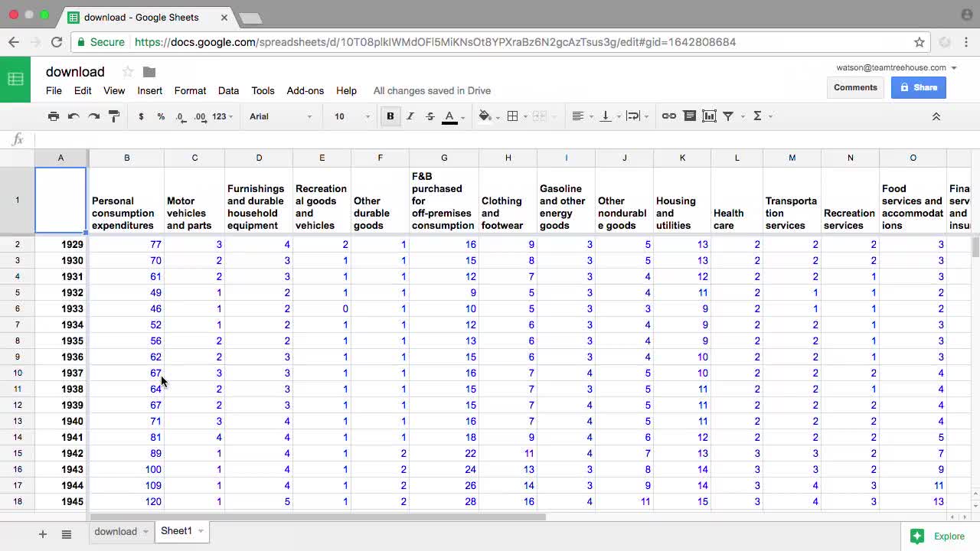The image size is (980, 551).
Task: Toggle italic formatting
Action: 410,116
